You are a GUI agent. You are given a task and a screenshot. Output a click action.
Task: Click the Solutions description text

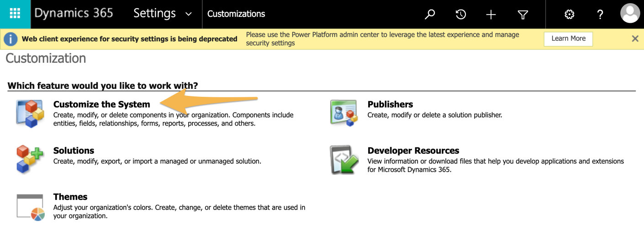(x=157, y=161)
